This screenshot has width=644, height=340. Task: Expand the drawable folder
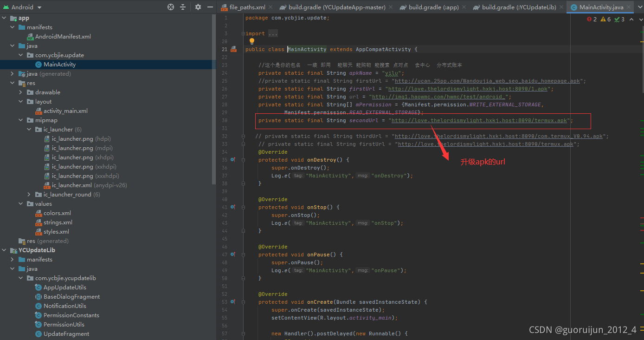click(x=21, y=92)
